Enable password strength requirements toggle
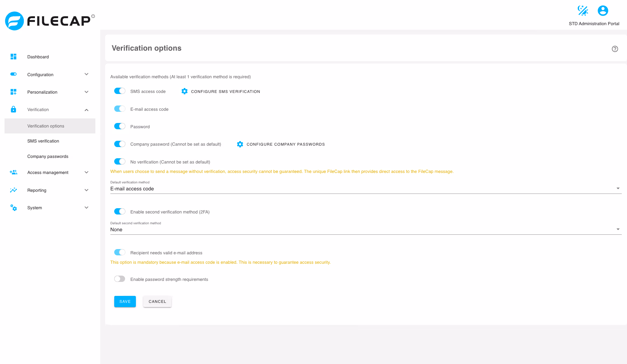The height and width of the screenshot is (364, 627). coord(120,279)
